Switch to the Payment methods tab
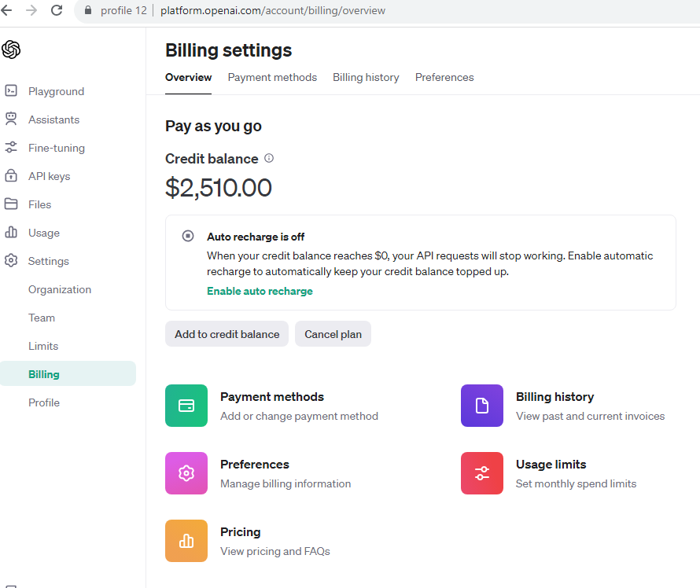Viewport: 700px width, 588px height. (x=272, y=77)
